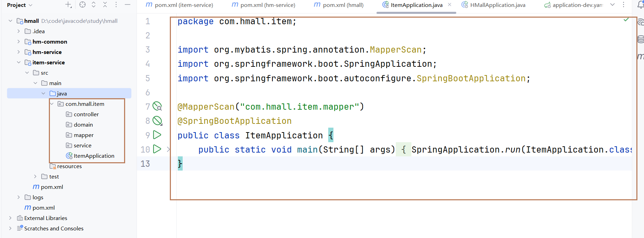644x238 pixels.
Task: Click the MapperScan import reference
Action: [395, 50]
